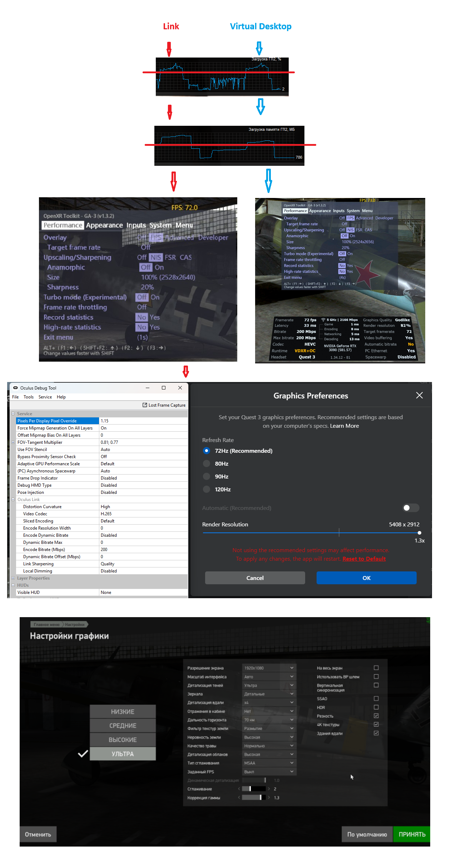462x868 pixels.
Task: Tick the HDR checkbox
Action: (376, 707)
